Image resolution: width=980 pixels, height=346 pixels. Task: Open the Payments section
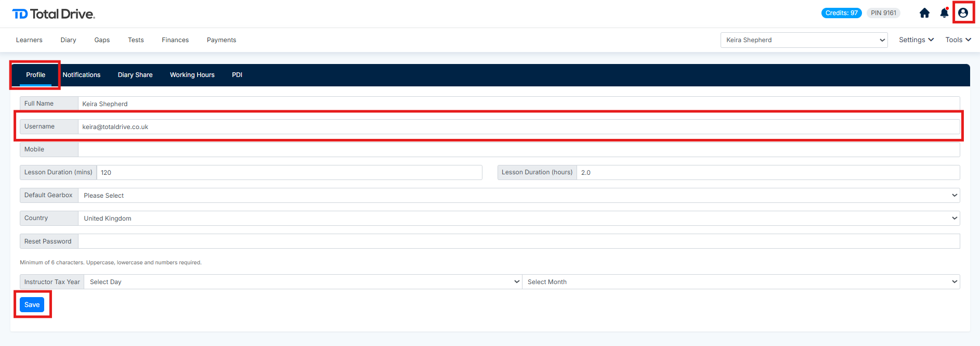point(221,40)
